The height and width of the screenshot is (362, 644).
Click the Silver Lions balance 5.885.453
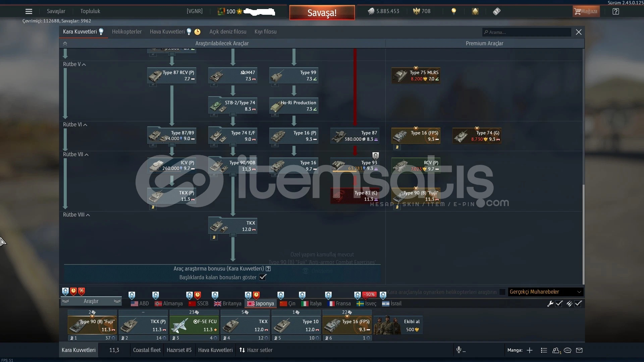[383, 11]
